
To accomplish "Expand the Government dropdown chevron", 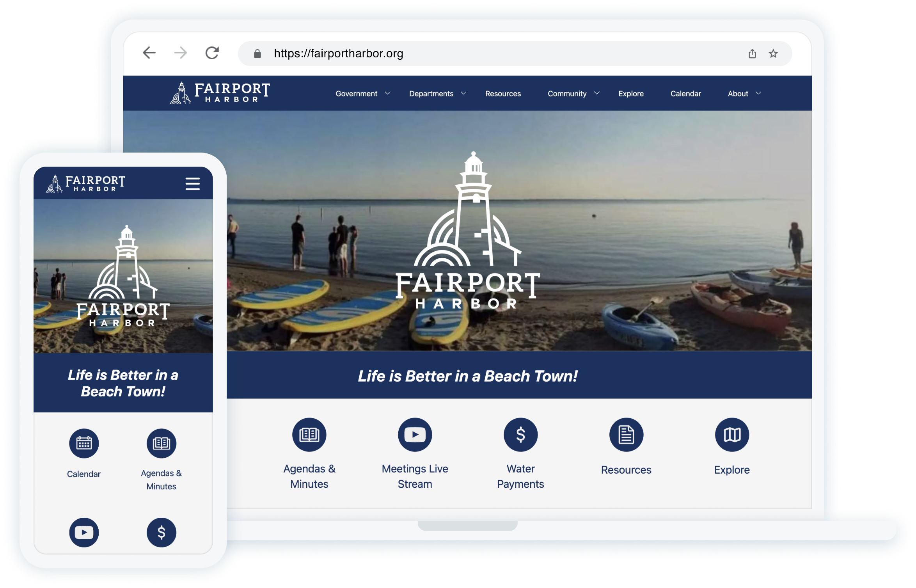I will tap(387, 93).
